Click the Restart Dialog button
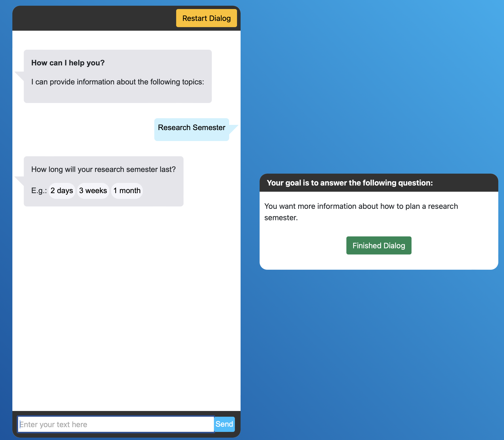The height and width of the screenshot is (440, 504). click(x=206, y=18)
